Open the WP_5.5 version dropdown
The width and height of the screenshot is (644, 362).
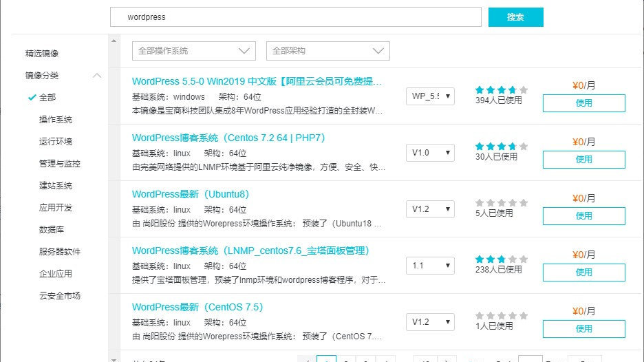click(x=430, y=96)
